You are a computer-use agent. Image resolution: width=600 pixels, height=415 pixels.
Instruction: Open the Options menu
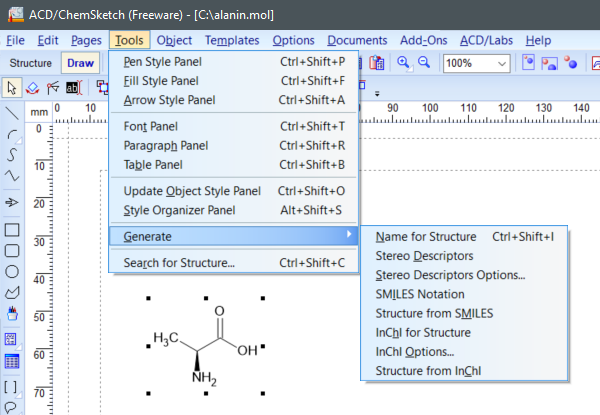click(x=293, y=40)
